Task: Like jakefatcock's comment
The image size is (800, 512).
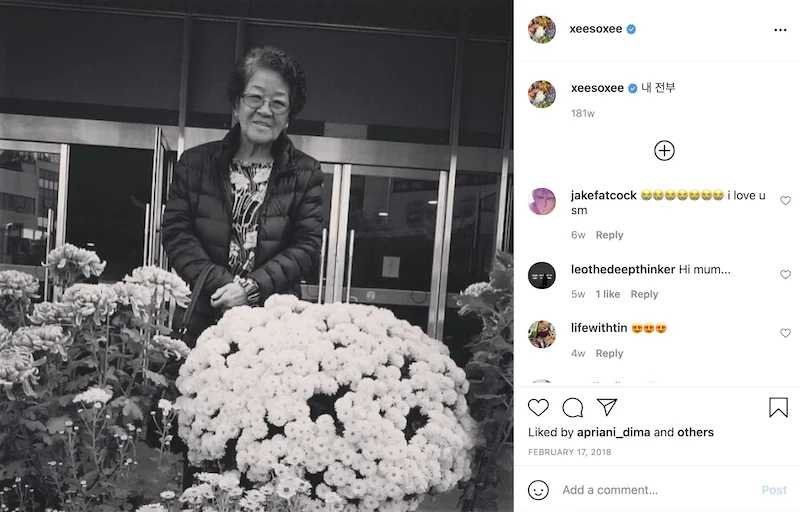Action: point(785,200)
